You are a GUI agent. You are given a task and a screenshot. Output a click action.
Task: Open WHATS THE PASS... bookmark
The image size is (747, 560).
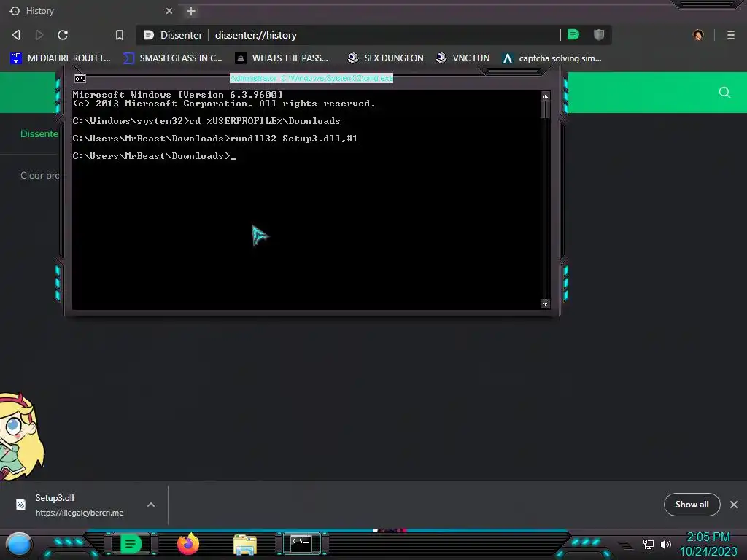tap(282, 58)
